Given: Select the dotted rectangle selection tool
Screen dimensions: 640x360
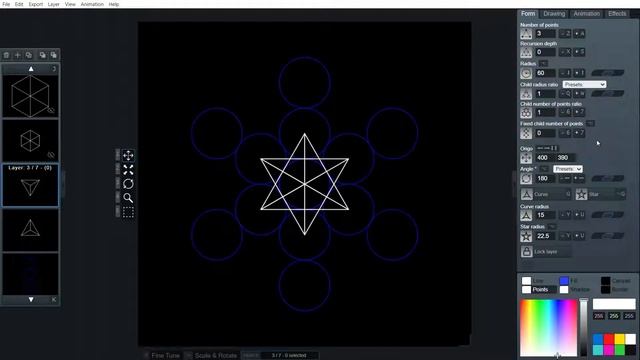Looking at the screenshot, I should [x=128, y=212].
